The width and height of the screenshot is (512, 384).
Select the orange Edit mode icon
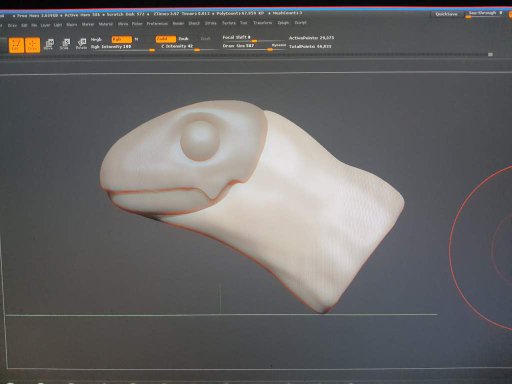tap(16, 45)
